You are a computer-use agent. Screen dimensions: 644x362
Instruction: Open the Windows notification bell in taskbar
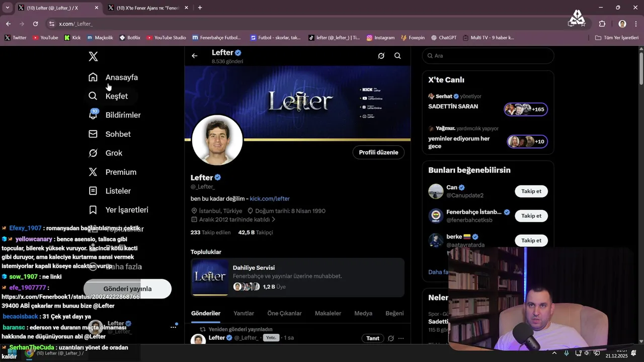634,353
